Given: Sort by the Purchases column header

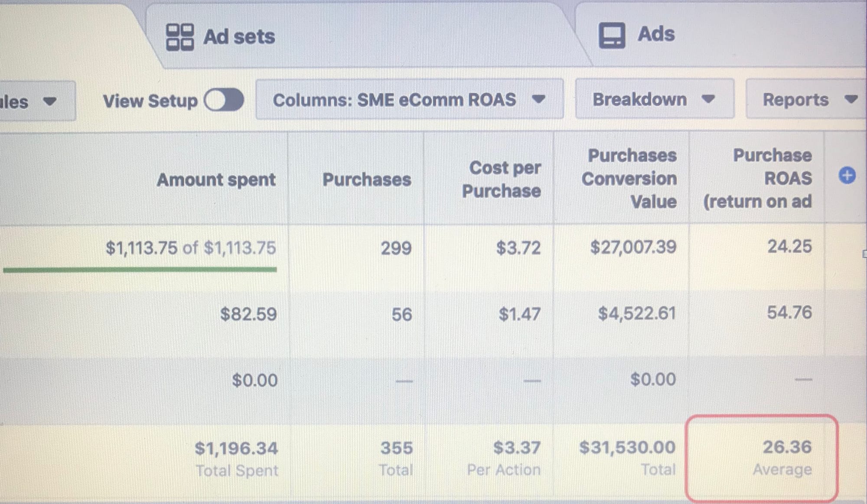Looking at the screenshot, I should pos(368,179).
